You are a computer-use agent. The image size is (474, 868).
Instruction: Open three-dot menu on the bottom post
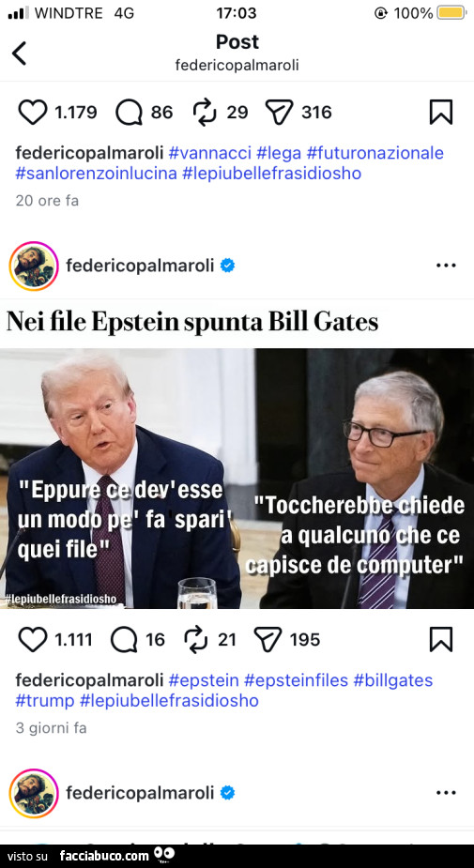point(446,793)
